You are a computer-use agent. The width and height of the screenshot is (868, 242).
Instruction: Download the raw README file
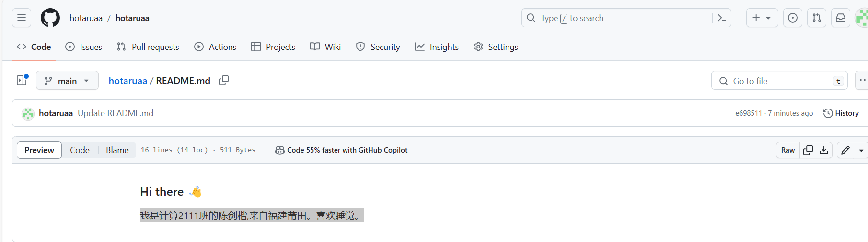click(824, 150)
